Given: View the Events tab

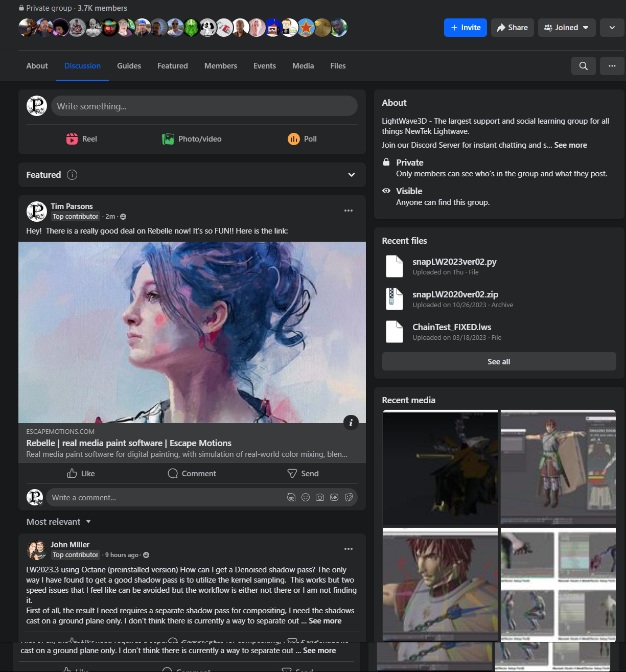Looking at the screenshot, I should point(265,66).
